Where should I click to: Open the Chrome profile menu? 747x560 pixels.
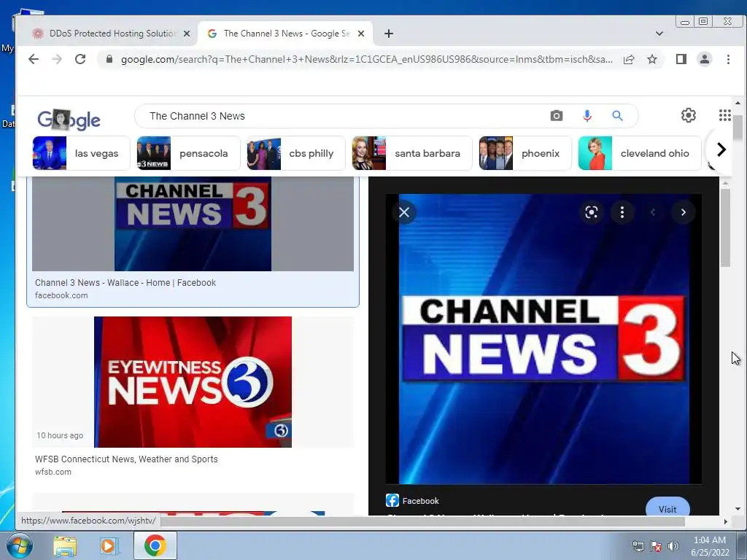point(704,59)
